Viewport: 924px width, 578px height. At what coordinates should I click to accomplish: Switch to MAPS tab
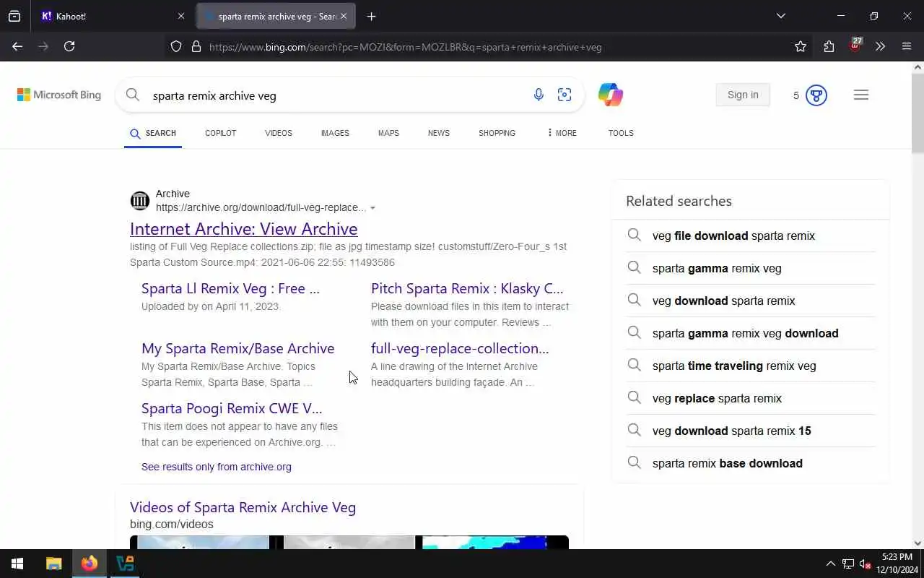[x=388, y=133]
